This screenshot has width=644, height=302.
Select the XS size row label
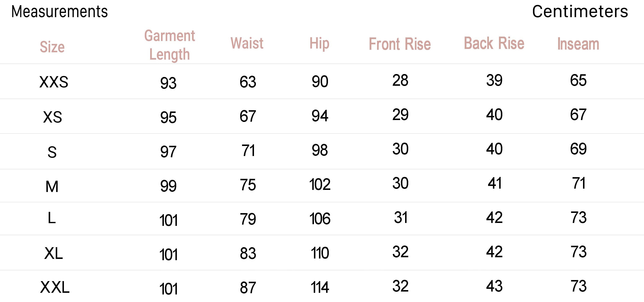tap(53, 117)
